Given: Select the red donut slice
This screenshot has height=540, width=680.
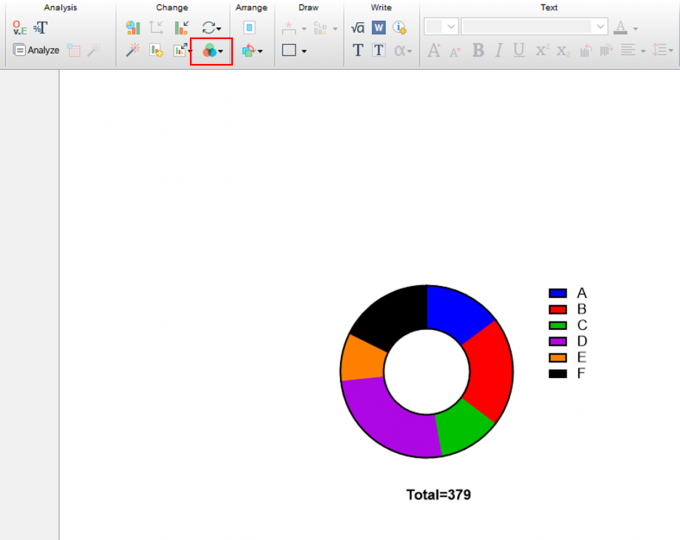Looking at the screenshot, I should point(489,372).
